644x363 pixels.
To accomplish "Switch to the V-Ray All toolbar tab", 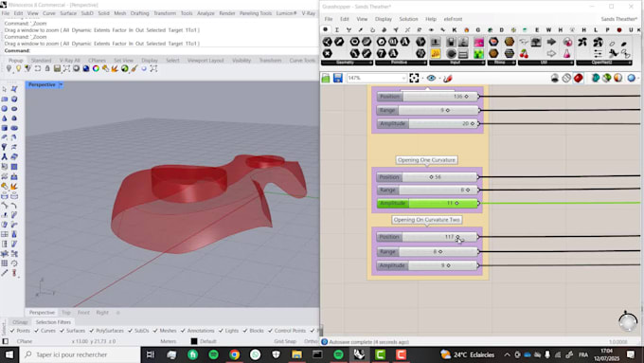I will coord(70,60).
